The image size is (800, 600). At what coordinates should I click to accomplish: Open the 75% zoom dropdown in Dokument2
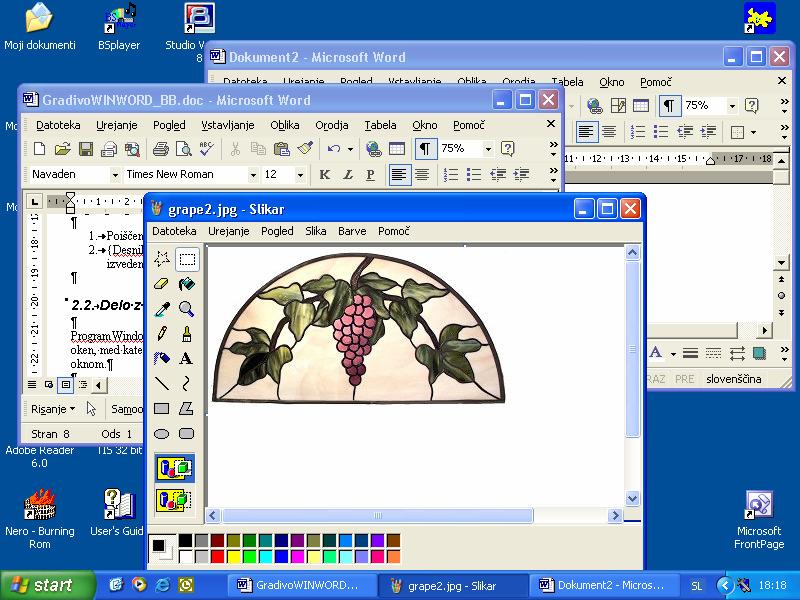732,106
